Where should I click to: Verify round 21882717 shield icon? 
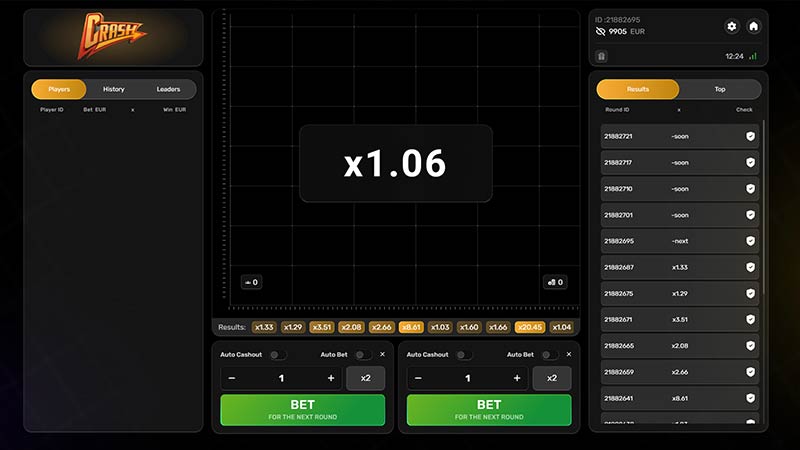pos(751,162)
